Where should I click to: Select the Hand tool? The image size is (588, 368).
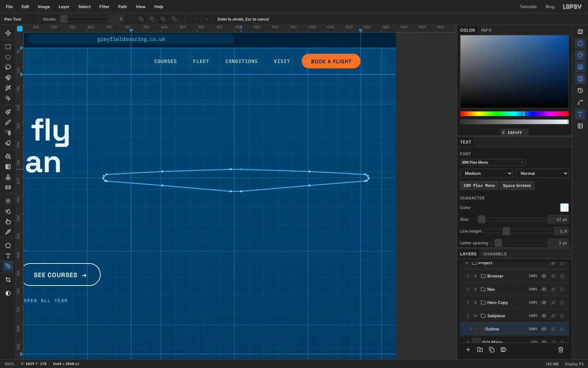pyautogui.click(x=8, y=222)
